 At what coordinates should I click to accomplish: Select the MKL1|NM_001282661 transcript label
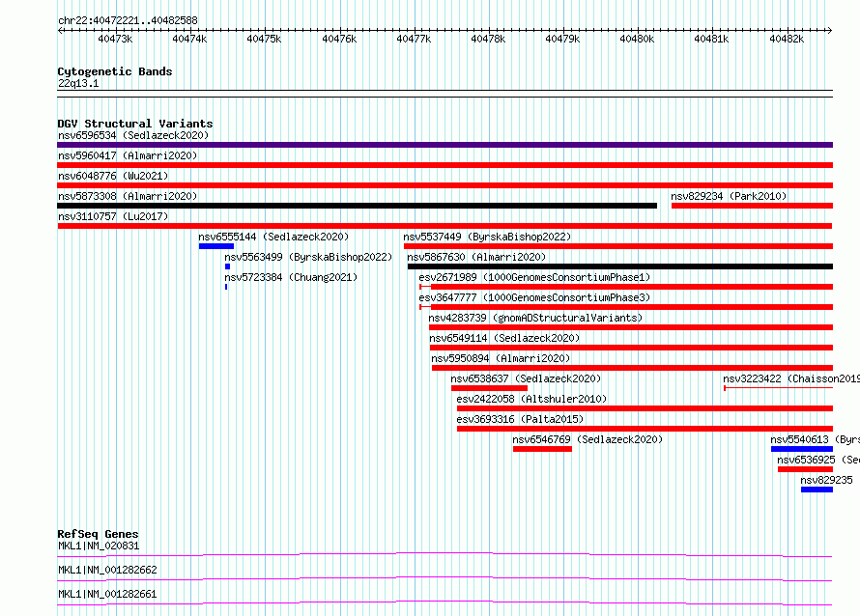tap(107, 594)
